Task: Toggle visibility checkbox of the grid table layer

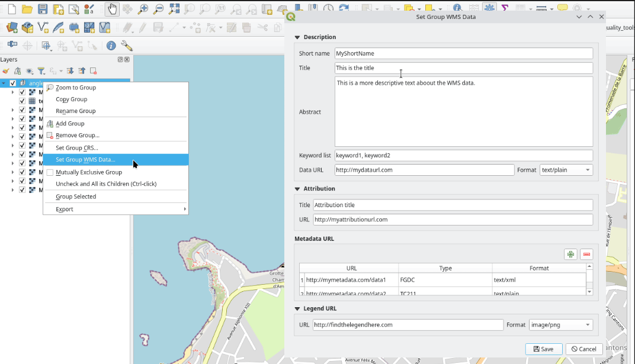Action: tap(23, 101)
